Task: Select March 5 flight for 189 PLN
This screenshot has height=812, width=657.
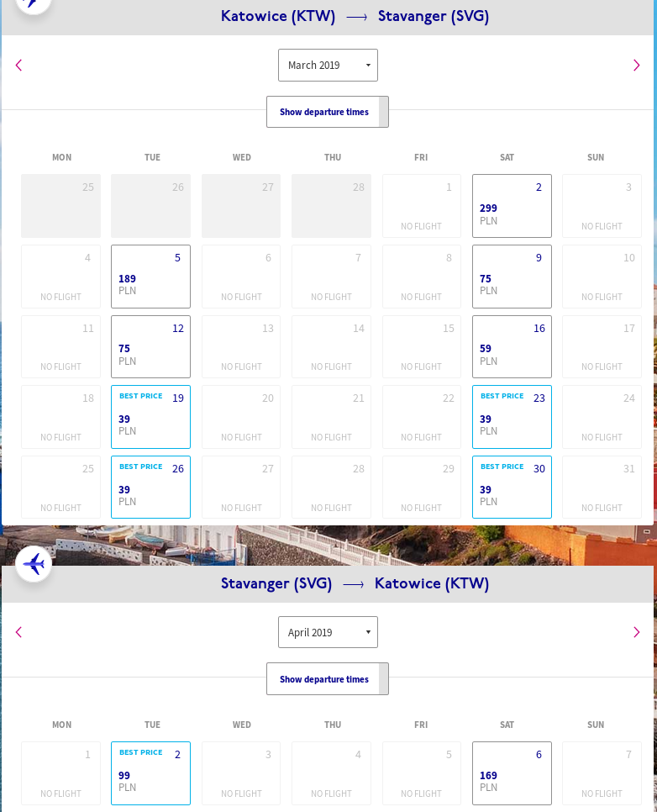Action: (x=150, y=277)
